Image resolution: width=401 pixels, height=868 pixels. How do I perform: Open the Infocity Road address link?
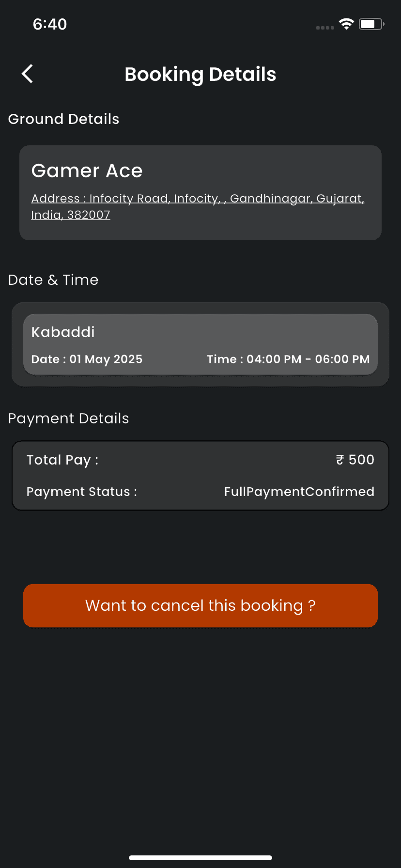click(x=198, y=206)
